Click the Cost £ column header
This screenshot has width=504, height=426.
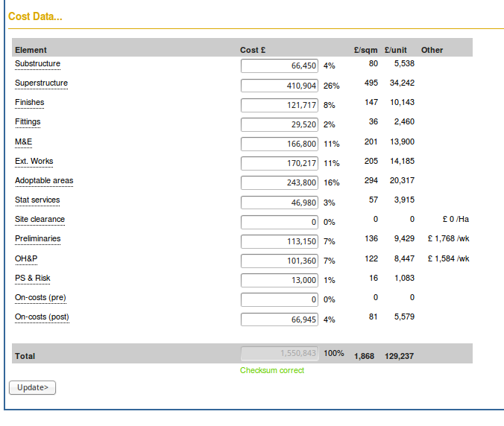point(253,50)
